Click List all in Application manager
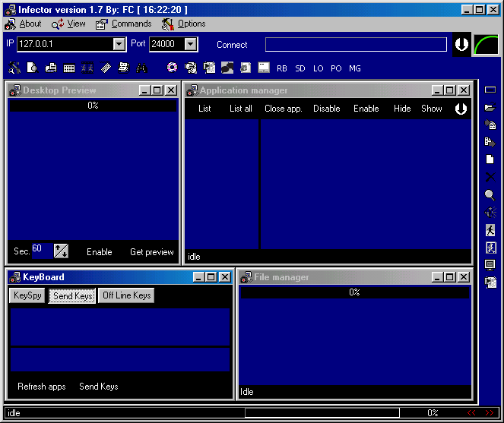The image size is (504, 423). pos(241,109)
